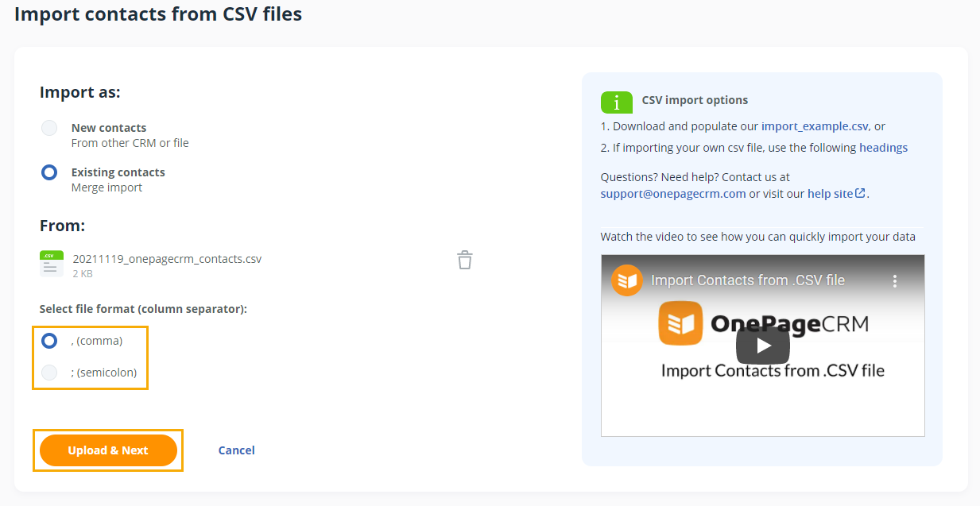Screen dimensions: 980x506
Task: Click the 'Watch the video' instruction text
Action: click(x=758, y=237)
